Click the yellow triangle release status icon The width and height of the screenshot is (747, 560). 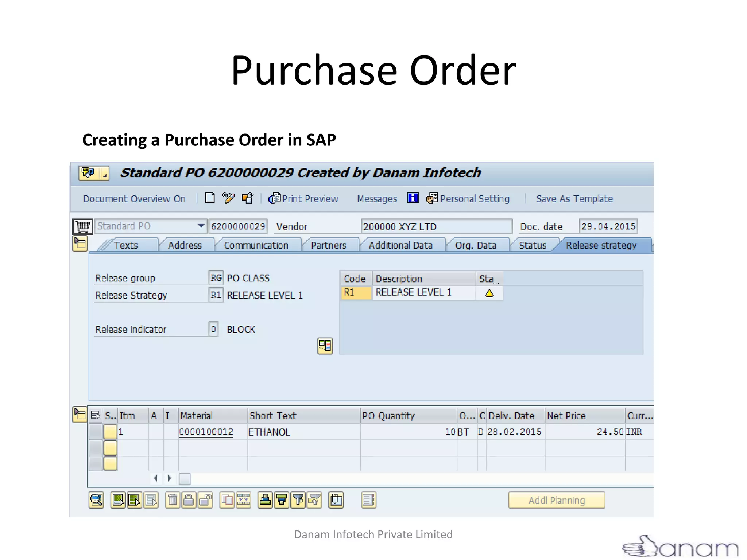pos(489,293)
